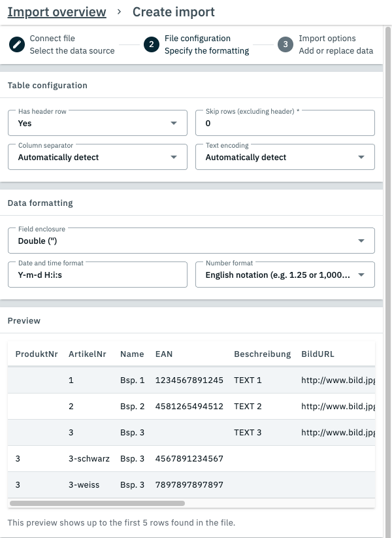Click the Name column header
This screenshot has height=538, width=392.
tap(132, 354)
